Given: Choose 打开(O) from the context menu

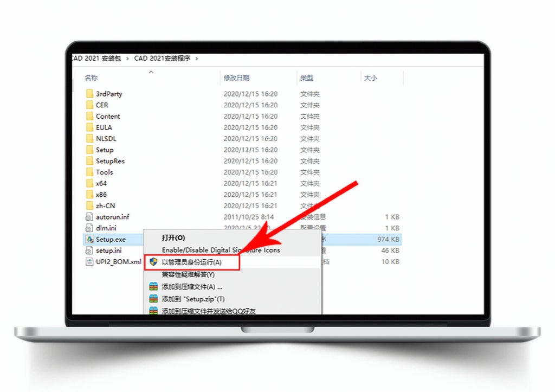Looking at the screenshot, I should [173, 237].
